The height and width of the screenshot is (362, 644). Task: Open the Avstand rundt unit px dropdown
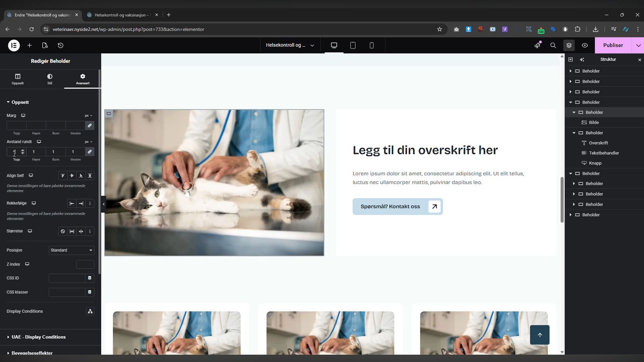[89, 142]
